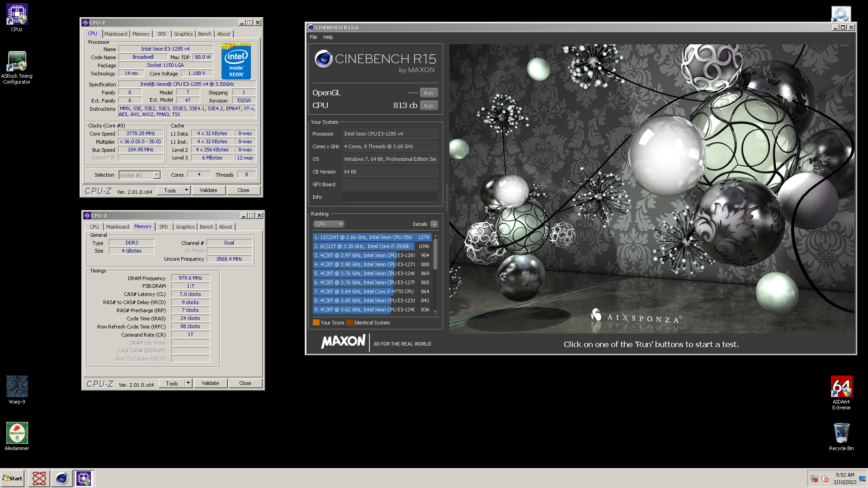Image resolution: width=868 pixels, height=488 pixels.
Task: Switch to Cinebench in the taskbar
Action: click(62, 479)
